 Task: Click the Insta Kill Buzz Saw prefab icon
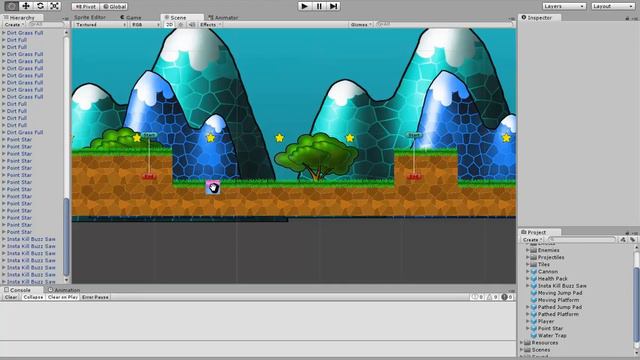533,286
